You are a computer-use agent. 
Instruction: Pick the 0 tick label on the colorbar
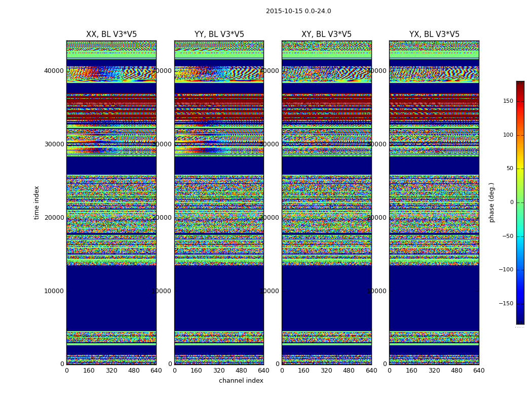click(x=511, y=202)
